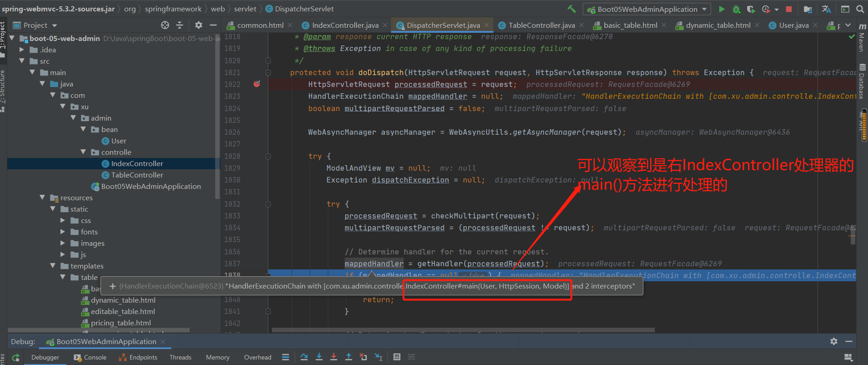Open the run configuration dropdown
Screen dimensions: 868x365
point(647,9)
